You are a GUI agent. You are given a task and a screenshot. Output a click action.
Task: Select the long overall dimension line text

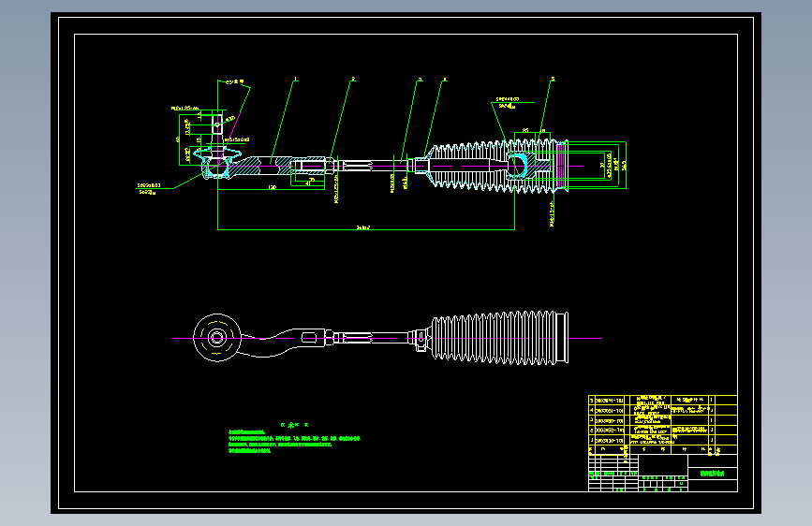tap(363, 226)
